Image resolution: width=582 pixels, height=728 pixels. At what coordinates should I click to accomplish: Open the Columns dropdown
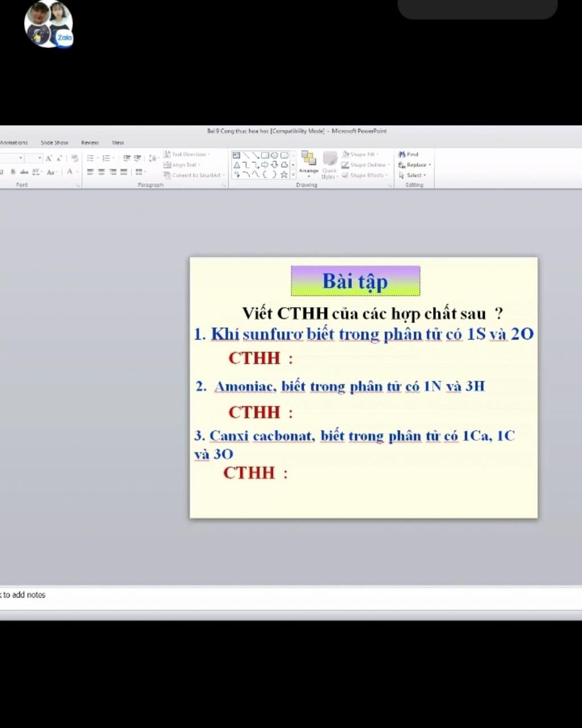[140, 172]
